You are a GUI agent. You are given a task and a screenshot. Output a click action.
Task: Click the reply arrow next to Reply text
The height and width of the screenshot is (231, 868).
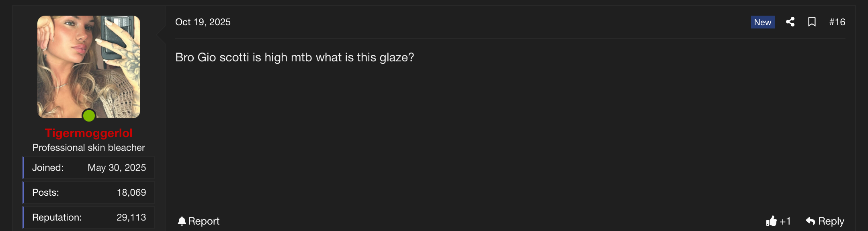(811, 221)
